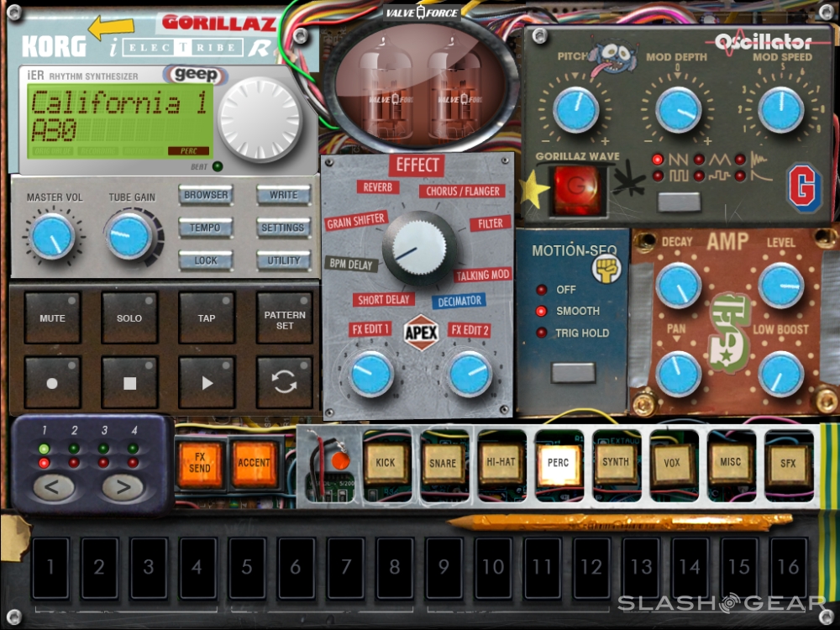Toggle the SOLO pad
The image size is (840, 630).
[x=129, y=318]
